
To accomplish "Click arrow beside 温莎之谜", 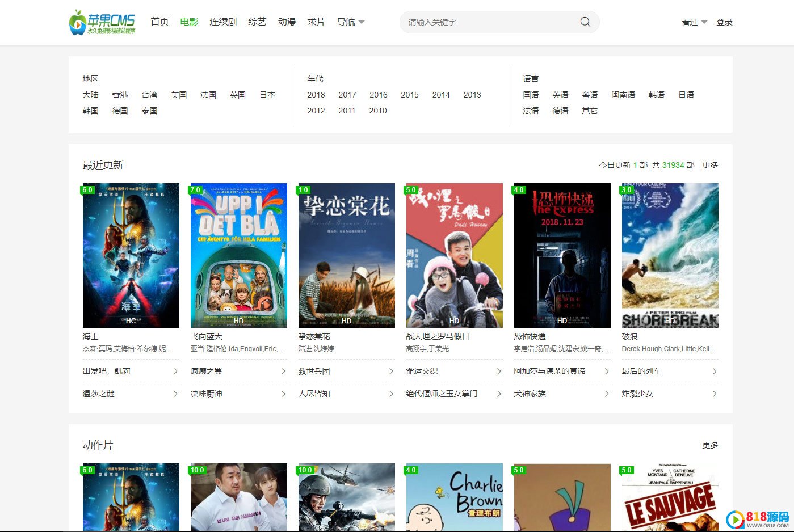I will coord(175,394).
